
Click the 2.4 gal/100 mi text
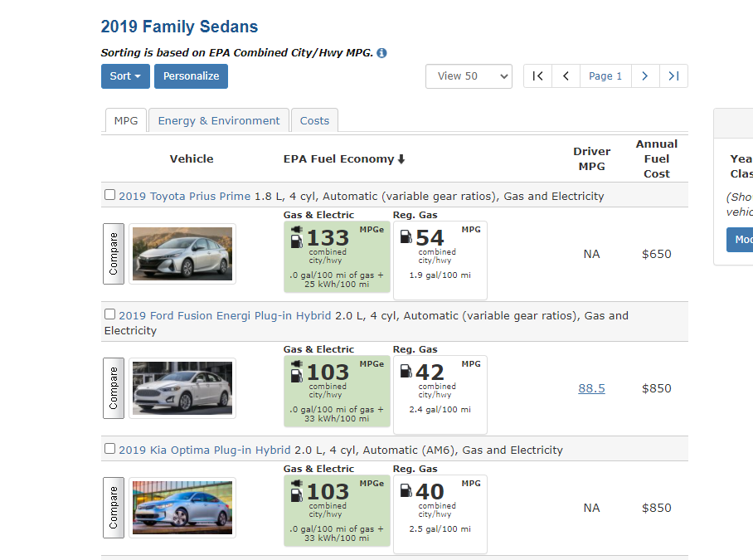(440, 410)
